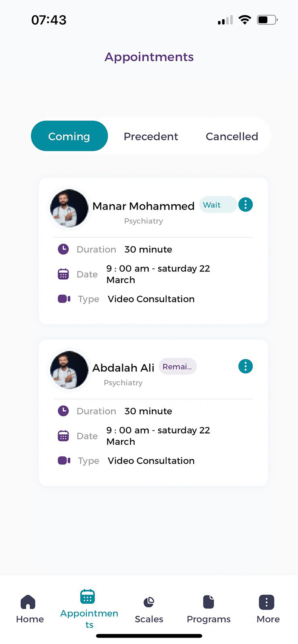Select the Coming tab
Image resolution: width=298 pixels, height=644 pixels.
(x=69, y=136)
